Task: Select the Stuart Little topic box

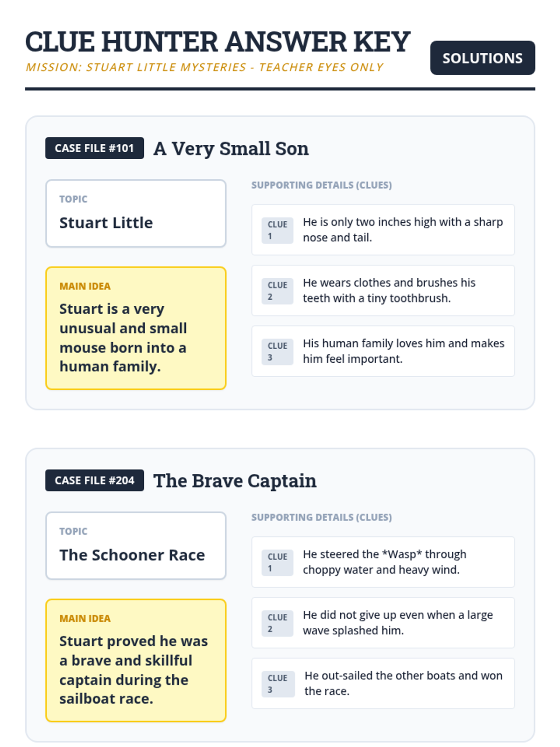Action: (136, 213)
